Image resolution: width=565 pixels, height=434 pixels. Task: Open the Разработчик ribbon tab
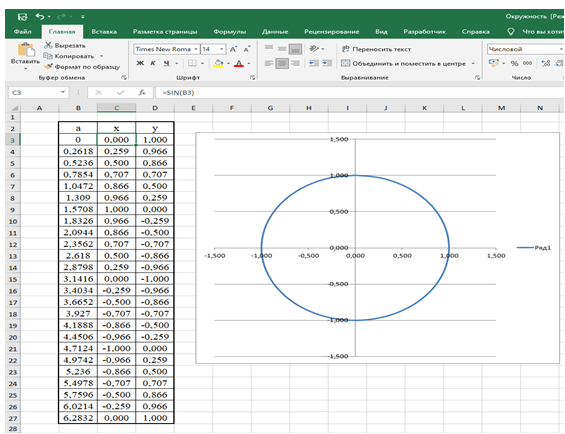click(x=424, y=32)
